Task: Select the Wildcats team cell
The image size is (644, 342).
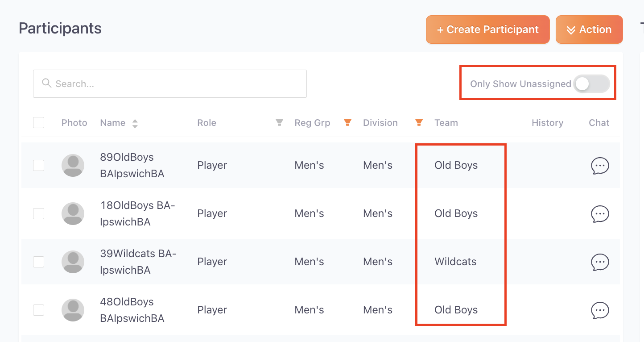Action: coord(455,262)
